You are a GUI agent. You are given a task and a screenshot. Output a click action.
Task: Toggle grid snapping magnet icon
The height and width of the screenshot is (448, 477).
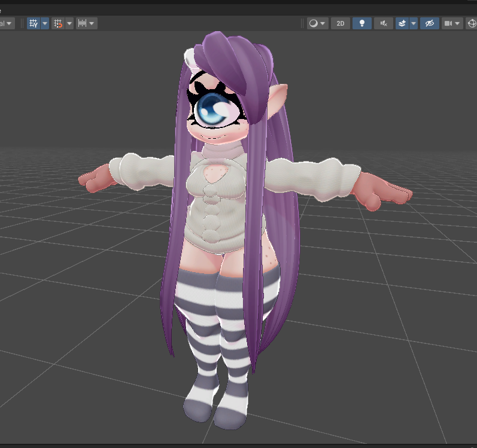point(58,23)
